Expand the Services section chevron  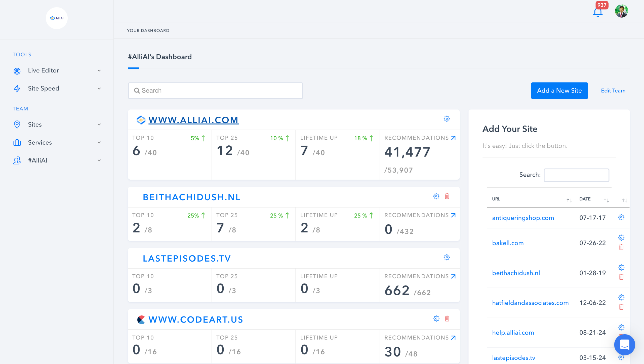pyautogui.click(x=99, y=142)
